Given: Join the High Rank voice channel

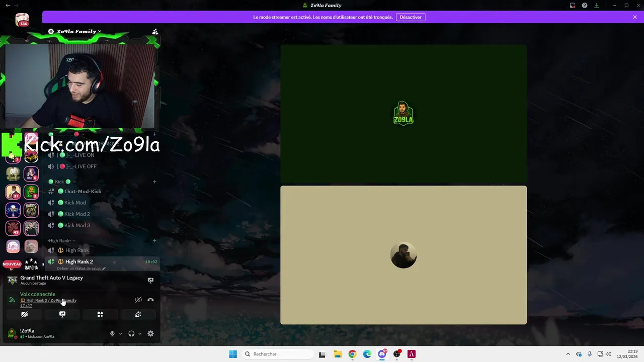Looking at the screenshot, I should [101, 250].
